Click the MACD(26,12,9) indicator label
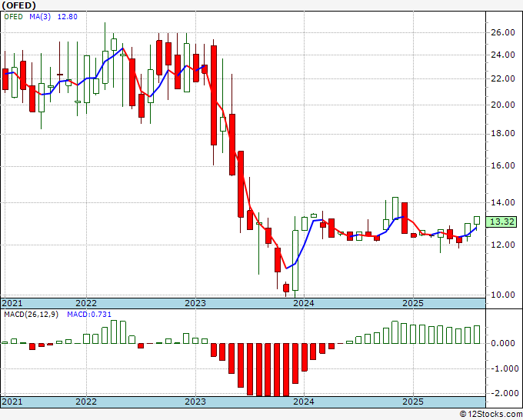The image size is (523, 420). (x=31, y=315)
